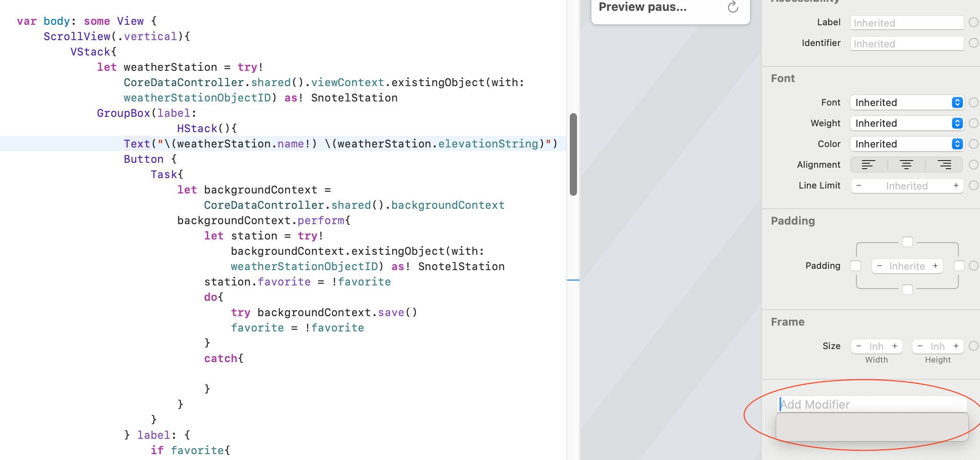Open the Color dropdown
Screen dimensions: 980x460
click(907, 144)
